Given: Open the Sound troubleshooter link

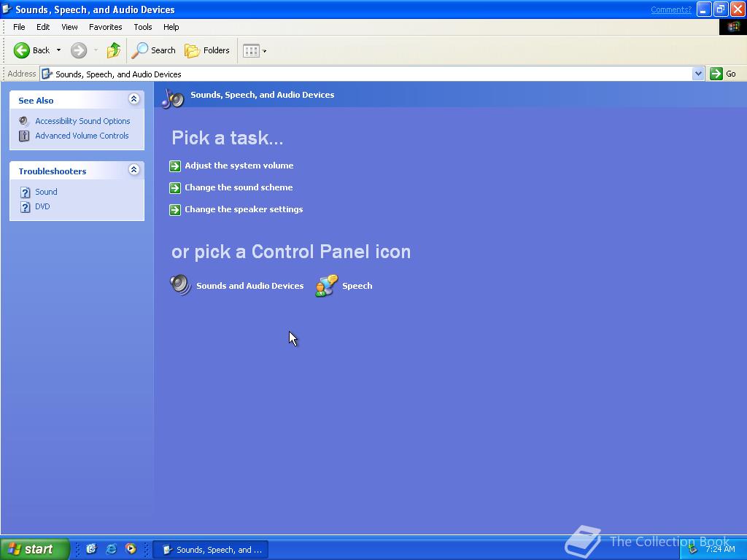Looking at the screenshot, I should (46, 192).
